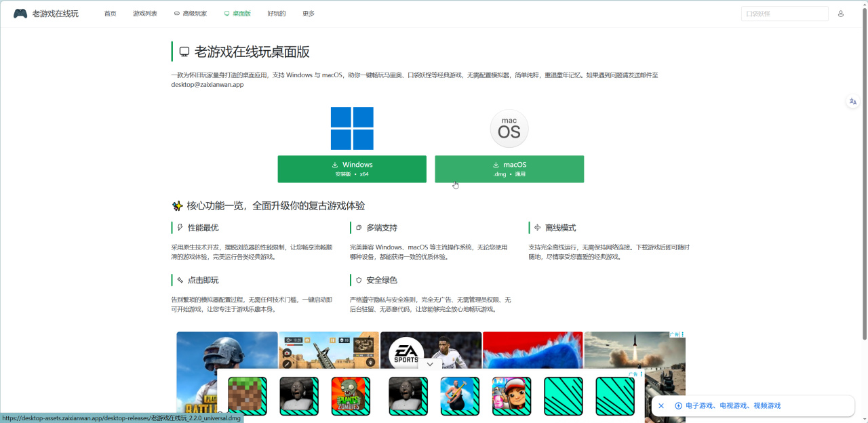Open the Plants vs Zombies game icon
Viewport: 868px width, 423px height.
(x=351, y=396)
